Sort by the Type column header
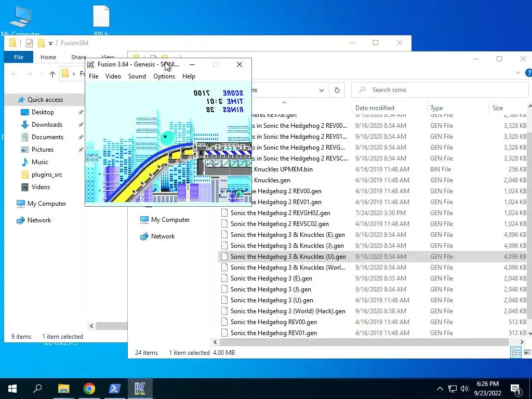The height and width of the screenshot is (399, 532). click(436, 108)
